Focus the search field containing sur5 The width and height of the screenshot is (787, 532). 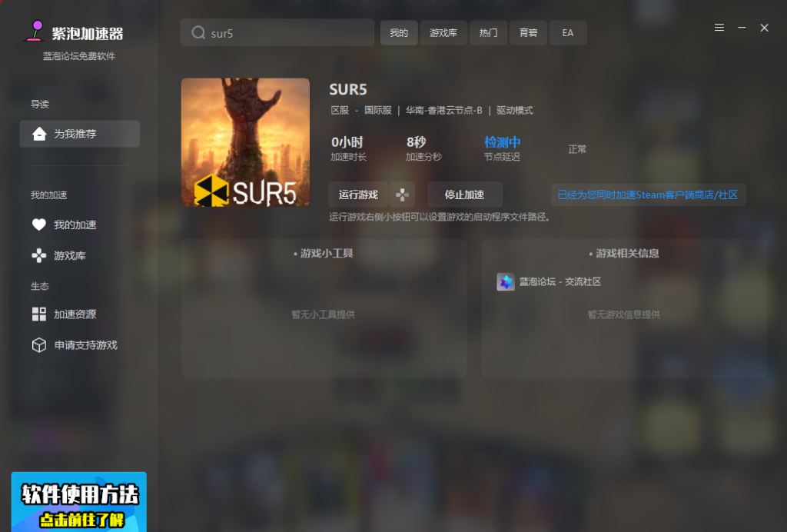(277, 32)
